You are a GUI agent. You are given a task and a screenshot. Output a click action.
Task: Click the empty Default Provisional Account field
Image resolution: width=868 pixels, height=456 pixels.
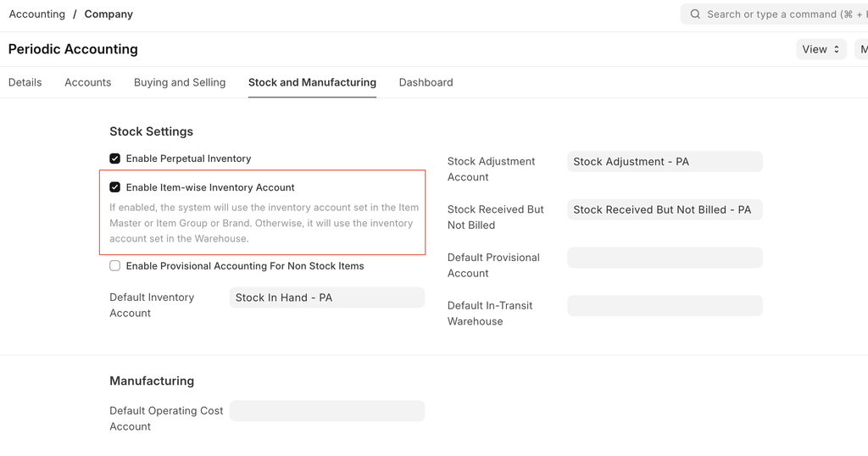tap(665, 258)
